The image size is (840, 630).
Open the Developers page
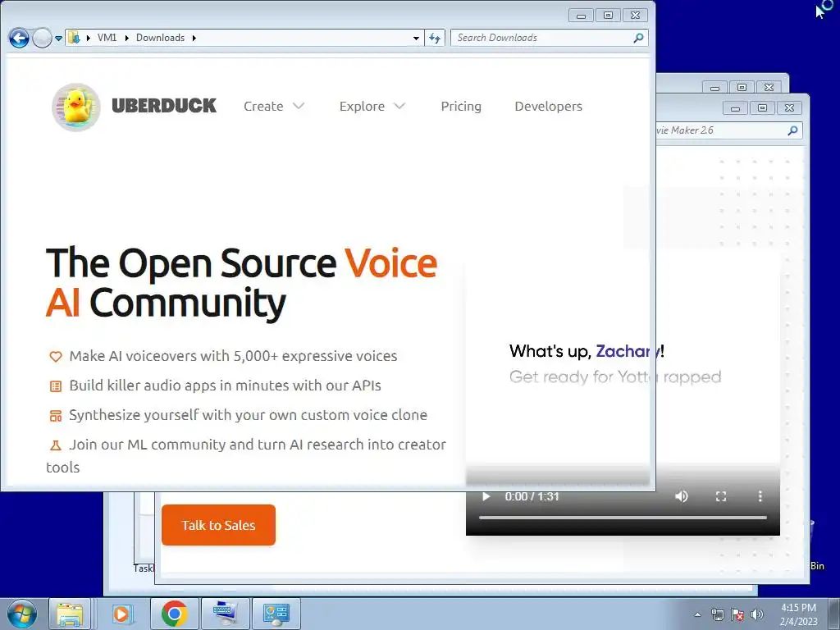coord(548,106)
